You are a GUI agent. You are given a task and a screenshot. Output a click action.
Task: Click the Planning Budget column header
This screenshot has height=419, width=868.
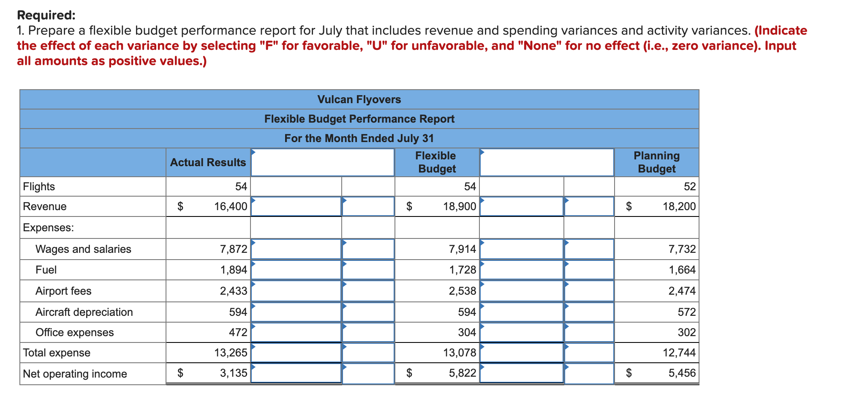tap(657, 162)
